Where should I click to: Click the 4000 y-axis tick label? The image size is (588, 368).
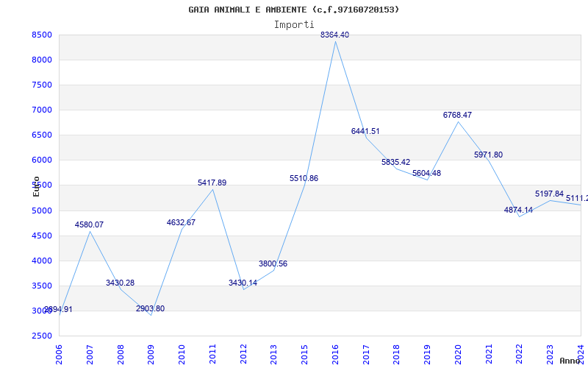pyautogui.click(x=42, y=261)
